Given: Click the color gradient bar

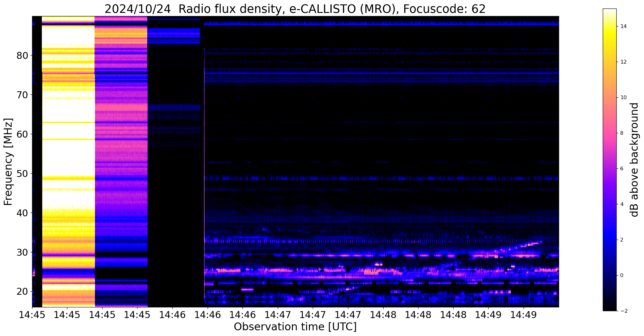Looking at the screenshot, I should tap(609, 160).
